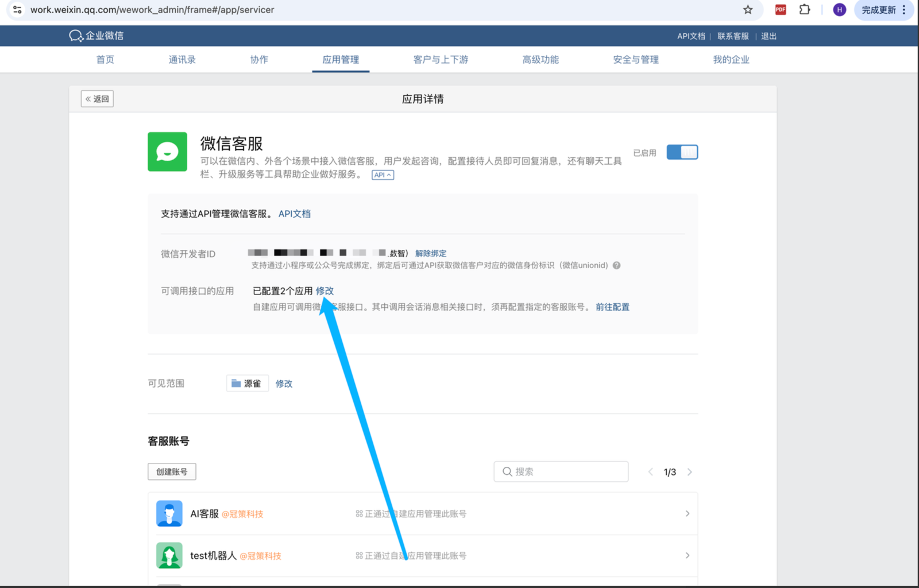Open API文档 link beside 支持通过API管理微信客服
The width and height of the screenshot is (919, 588).
pyautogui.click(x=295, y=214)
